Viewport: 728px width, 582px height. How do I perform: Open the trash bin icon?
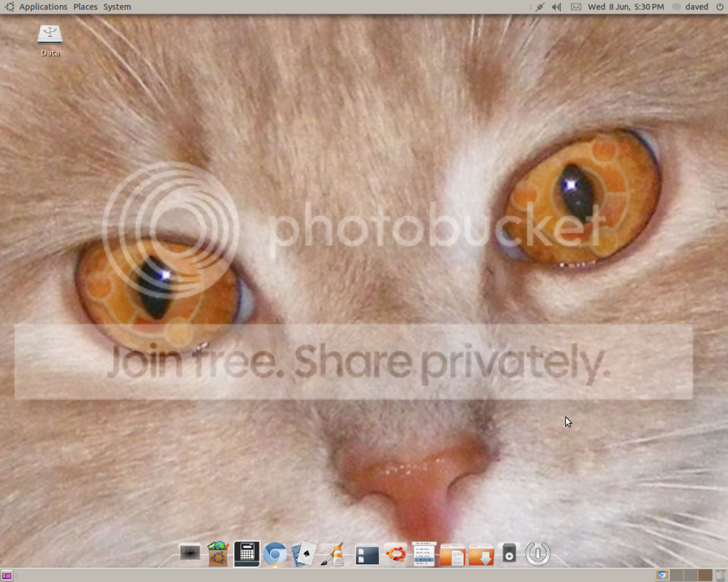[x=720, y=576]
